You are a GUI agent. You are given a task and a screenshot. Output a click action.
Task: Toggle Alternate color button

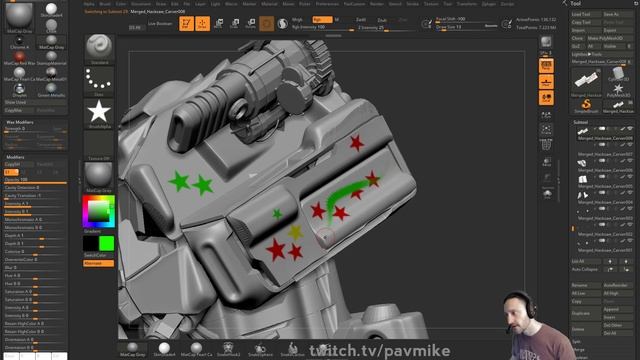(98, 264)
